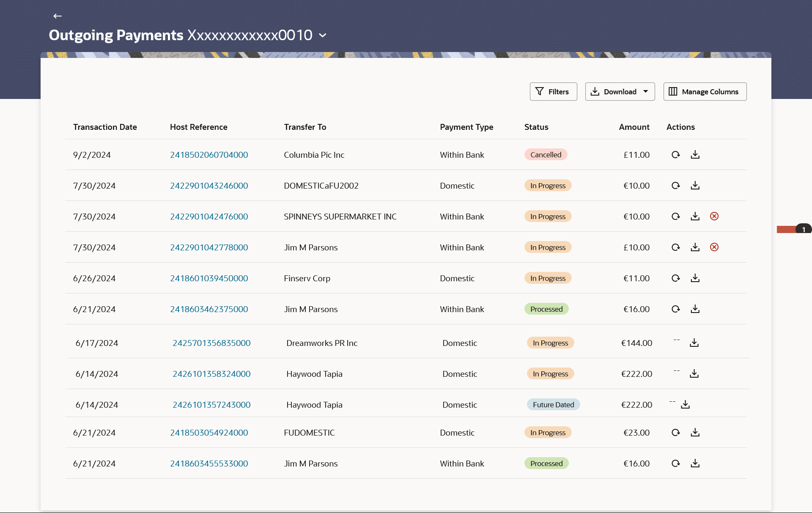812x513 pixels.
Task: Cancel the SPINNEYS SUPERMARKET INC payment
Action: (x=714, y=217)
